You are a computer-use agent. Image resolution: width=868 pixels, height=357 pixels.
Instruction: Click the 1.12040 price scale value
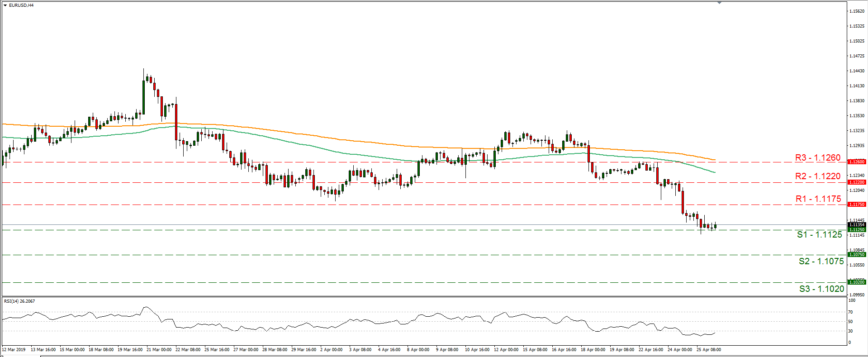[x=857, y=190]
